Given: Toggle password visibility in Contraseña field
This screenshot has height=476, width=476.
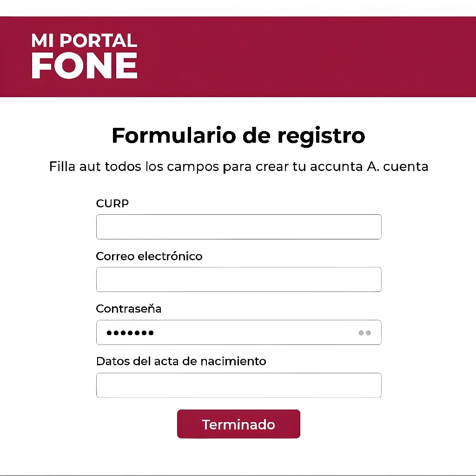Looking at the screenshot, I should coord(365,333).
